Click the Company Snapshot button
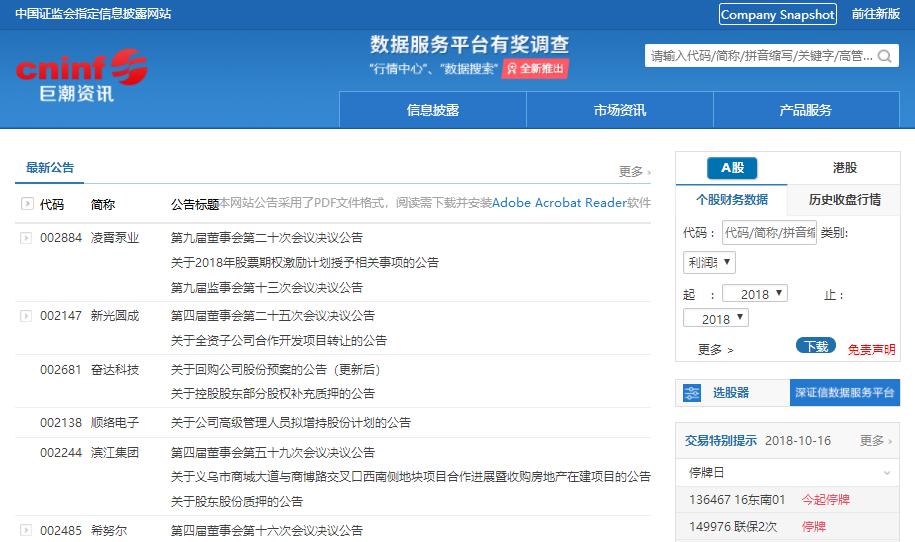The image size is (915, 542). pyautogui.click(x=777, y=14)
